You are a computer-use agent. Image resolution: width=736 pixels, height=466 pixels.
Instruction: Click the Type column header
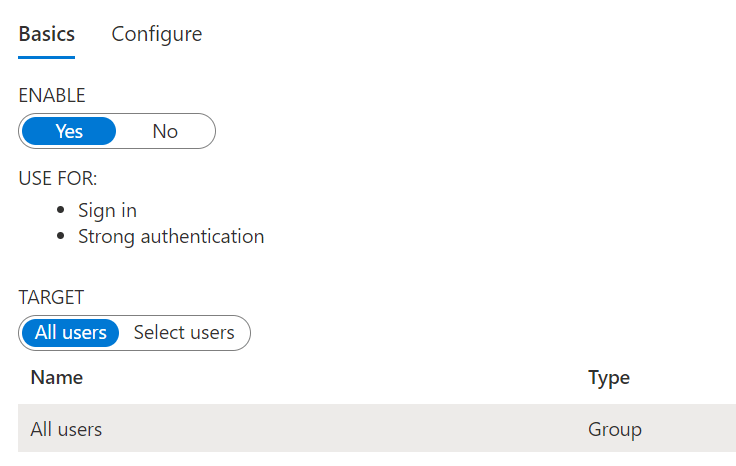pyautogui.click(x=608, y=378)
